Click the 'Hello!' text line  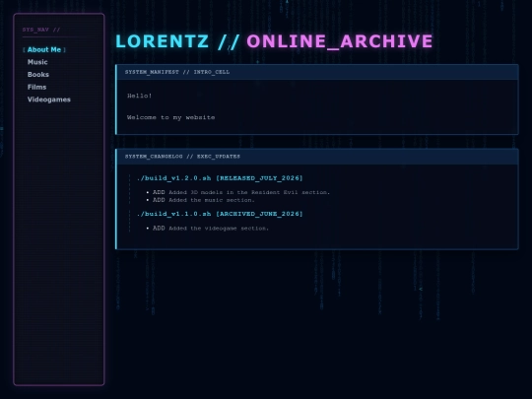[140, 96]
